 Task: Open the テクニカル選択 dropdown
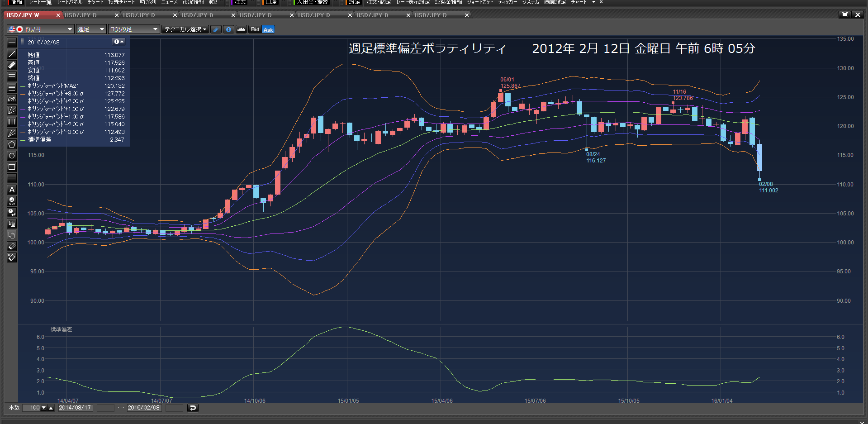(x=185, y=29)
